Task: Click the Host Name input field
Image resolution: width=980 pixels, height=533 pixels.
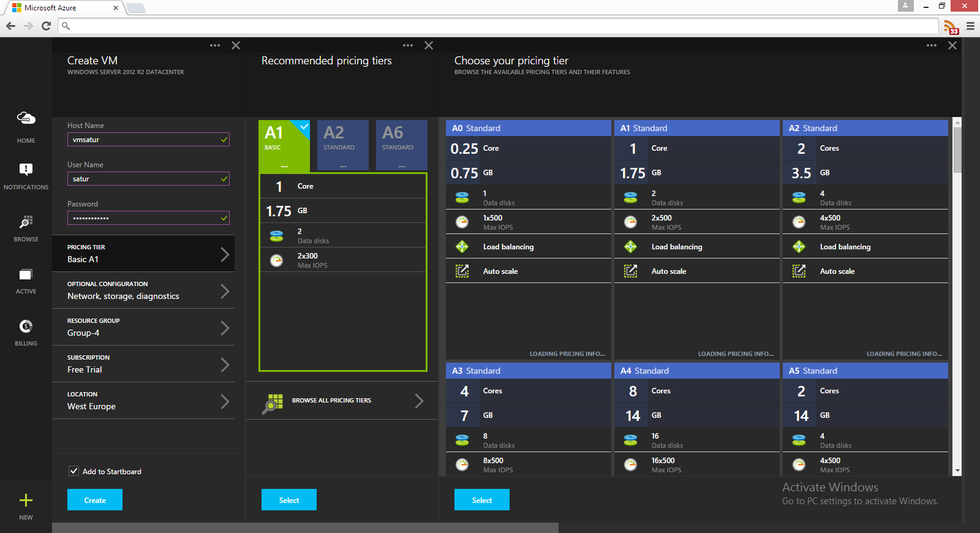Action: (148, 140)
